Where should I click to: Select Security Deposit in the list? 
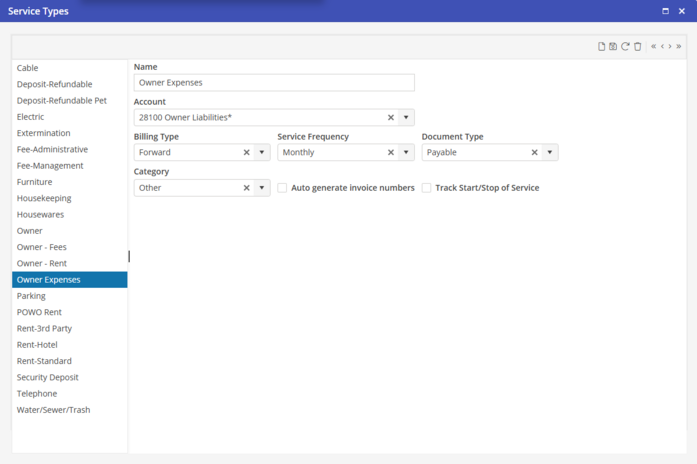tap(47, 377)
